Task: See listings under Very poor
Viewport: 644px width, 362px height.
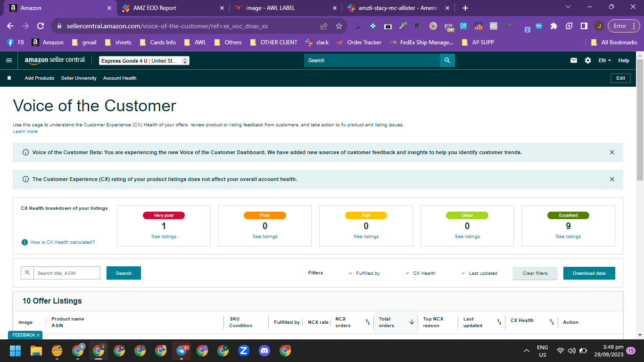Action: tap(164, 237)
